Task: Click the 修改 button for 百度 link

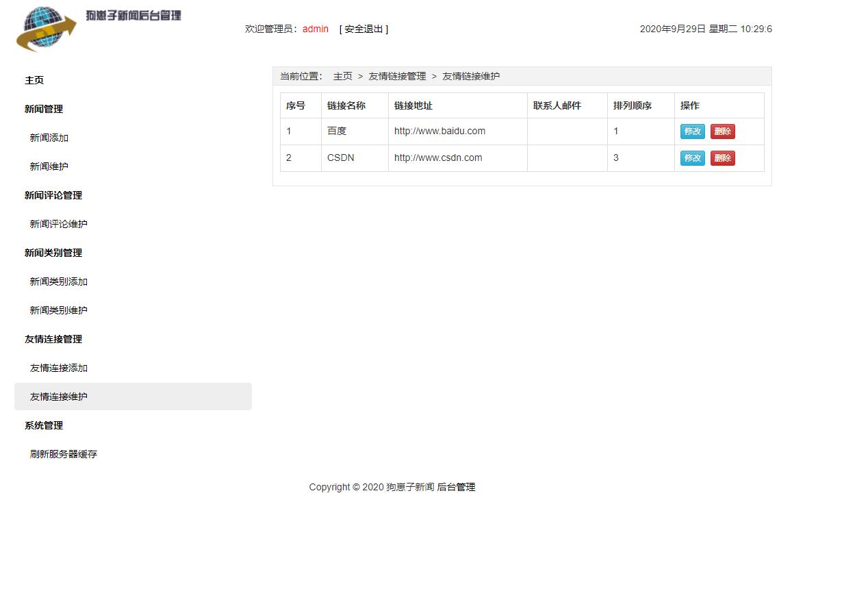Action: click(x=692, y=131)
